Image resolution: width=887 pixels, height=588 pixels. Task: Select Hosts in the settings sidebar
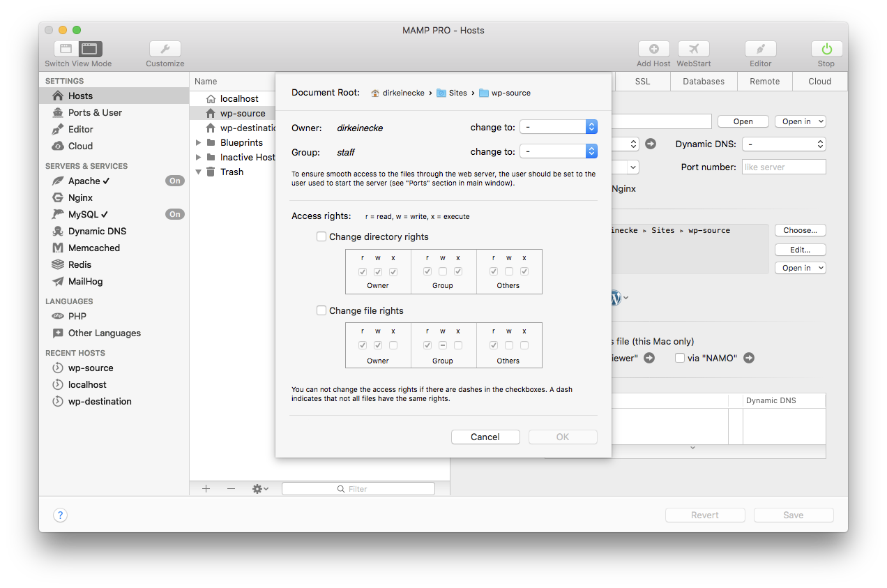click(x=114, y=96)
